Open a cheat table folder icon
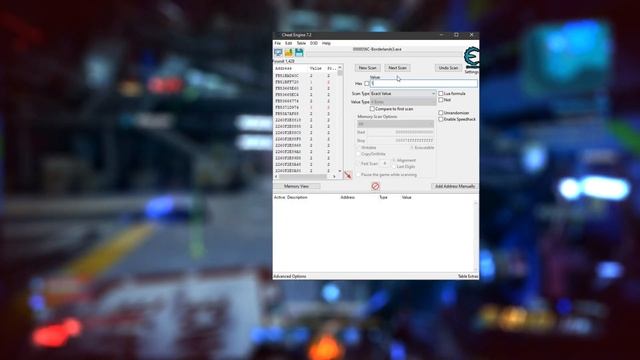 click(x=289, y=52)
